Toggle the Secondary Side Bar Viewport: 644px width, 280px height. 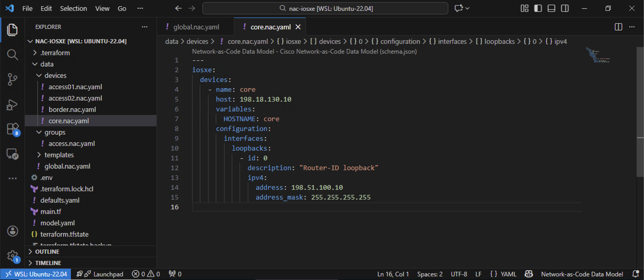pyautogui.click(x=565, y=8)
